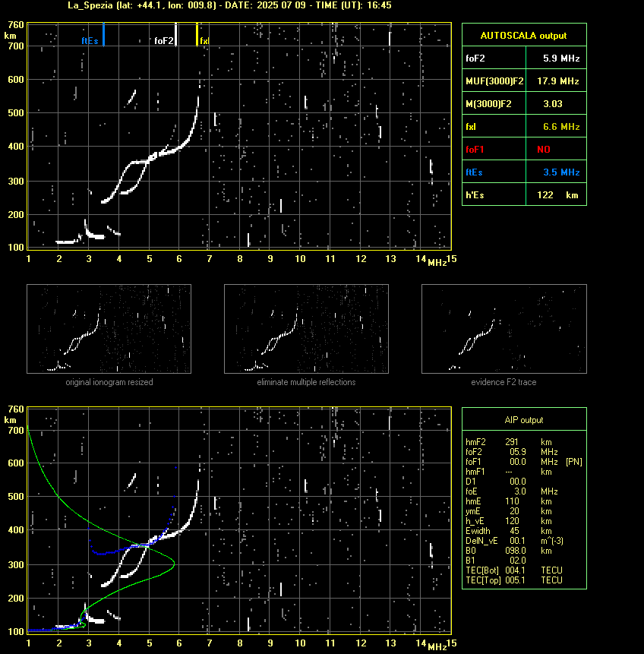This screenshot has height=654, width=644.
Task: Click the white foF2 marker label
Action: tap(163, 41)
